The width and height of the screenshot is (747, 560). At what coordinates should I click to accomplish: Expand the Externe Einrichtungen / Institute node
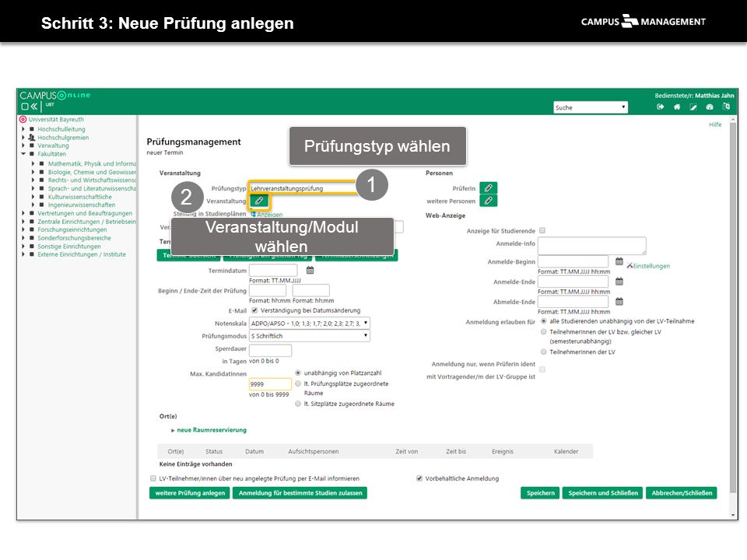coord(23,255)
